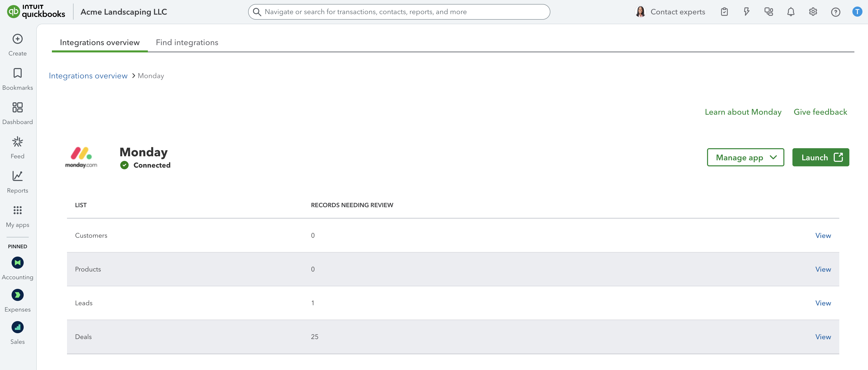Focus the navigation search field

tap(399, 12)
